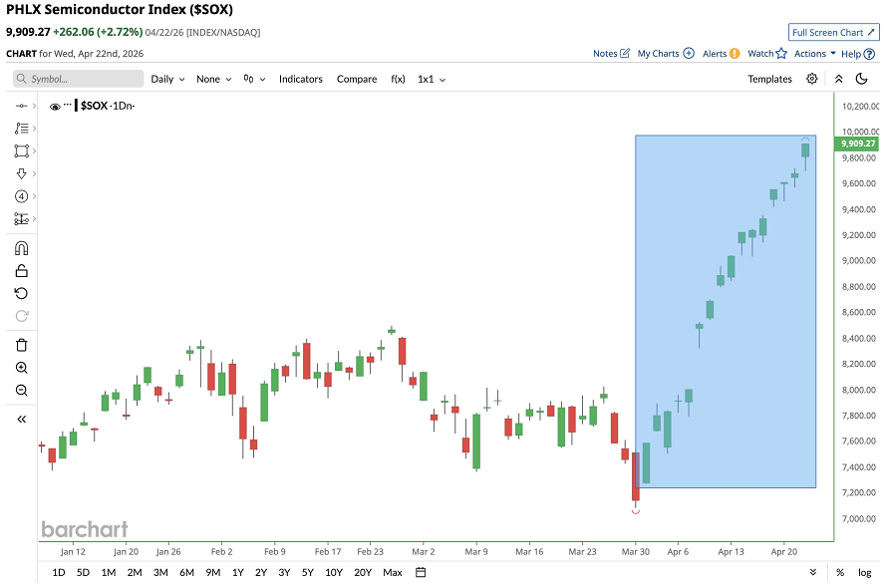Select the 1M time range
Image resolution: width=886 pixels, height=588 pixels.
pyautogui.click(x=109, y=572)
